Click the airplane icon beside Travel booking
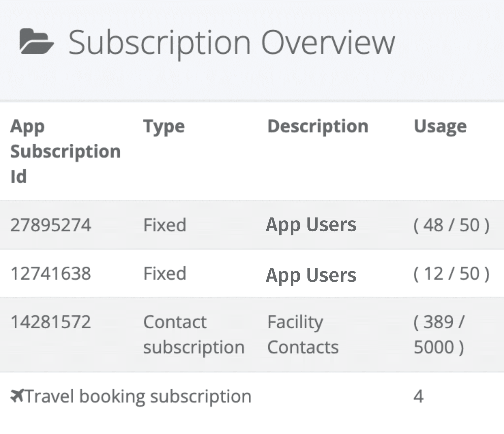Screen dimensions: 504x434 pyautogui.click(x=17, y=395)
